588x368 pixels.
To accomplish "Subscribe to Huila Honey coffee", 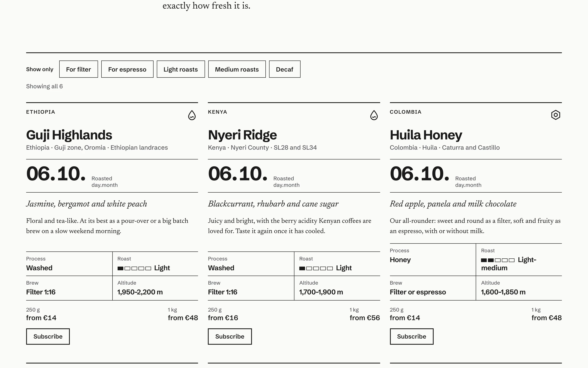I will coord(412,336).
